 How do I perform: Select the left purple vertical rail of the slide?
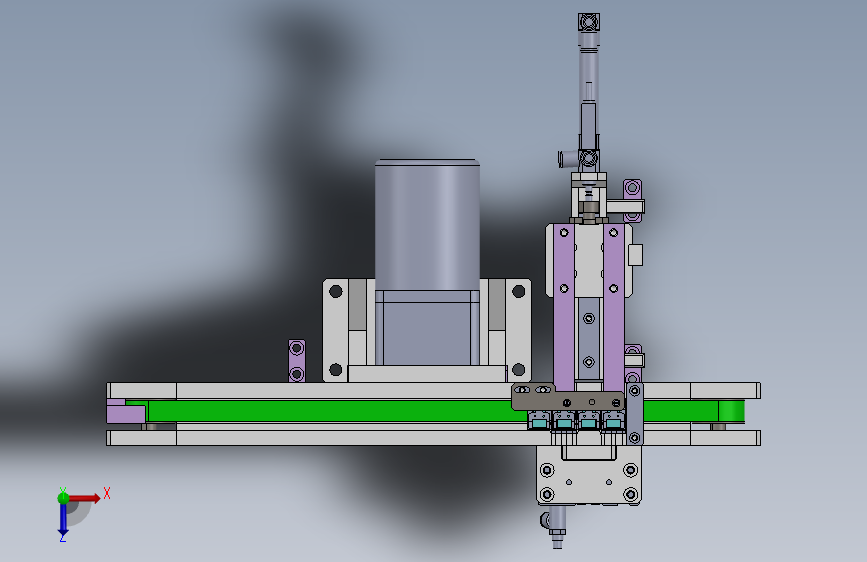[563, 308]
